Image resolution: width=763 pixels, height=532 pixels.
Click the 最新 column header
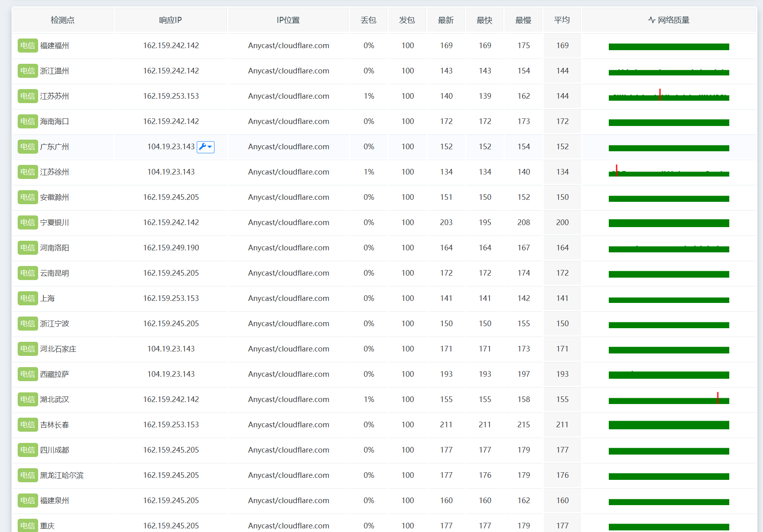[x=446, y=20]
